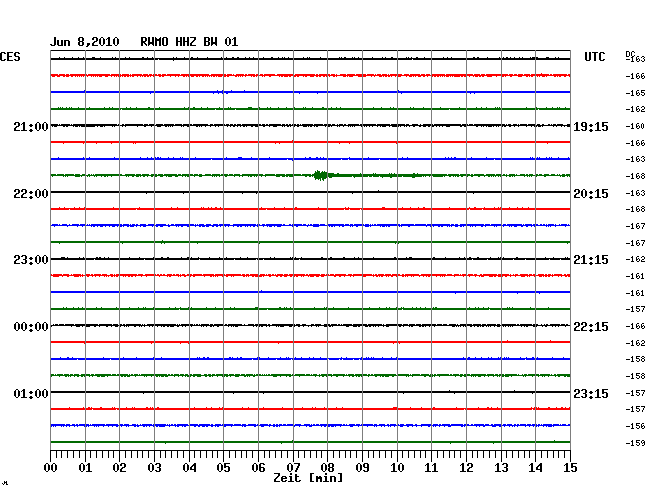
Task: Select the 21:00 local time label
Action: 31,127
